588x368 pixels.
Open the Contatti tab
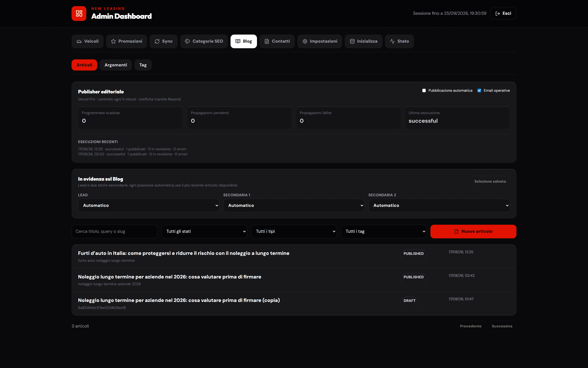(277, 41)
